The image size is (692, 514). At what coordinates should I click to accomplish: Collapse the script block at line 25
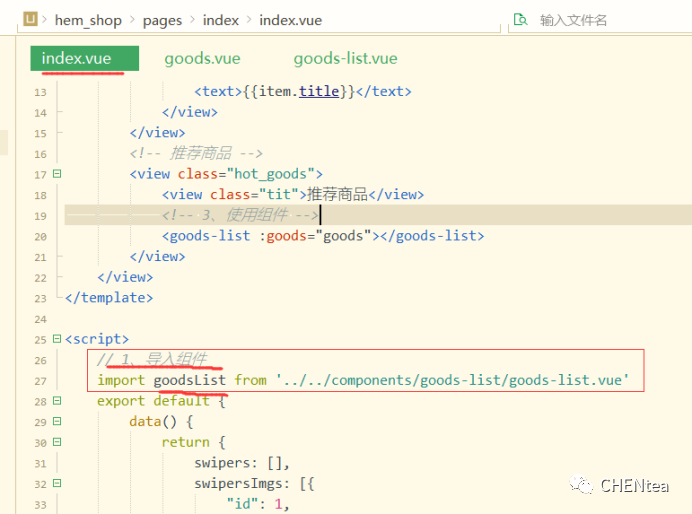(56, 339)
